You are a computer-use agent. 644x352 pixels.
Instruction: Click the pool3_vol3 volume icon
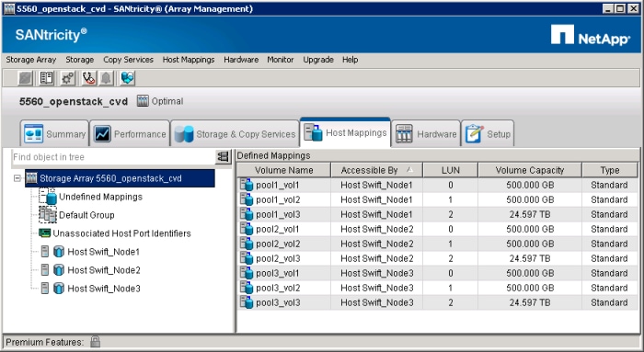247,302
